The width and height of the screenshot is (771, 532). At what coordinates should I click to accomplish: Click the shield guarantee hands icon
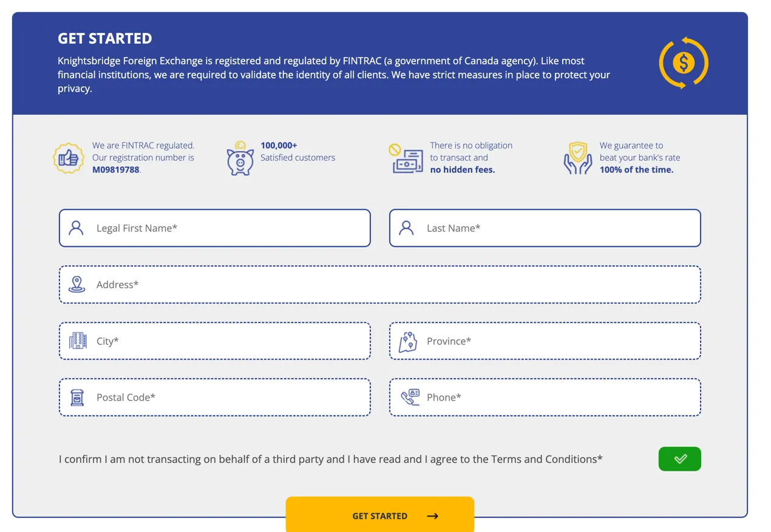[578, 158]
